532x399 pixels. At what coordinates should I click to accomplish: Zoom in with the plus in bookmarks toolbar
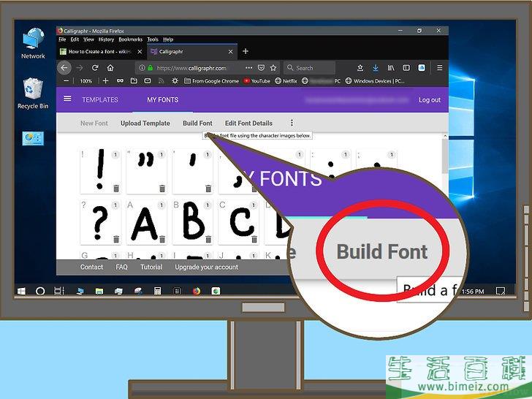(105, 80)
